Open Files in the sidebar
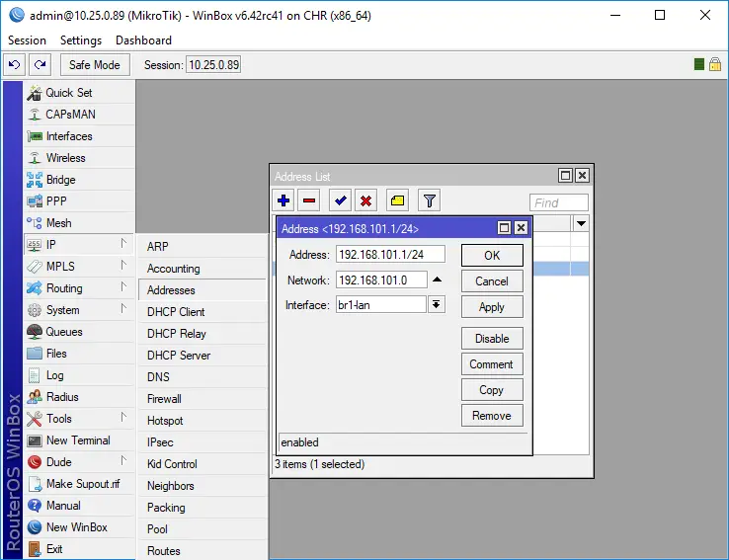This screenshot has height=560, width=729. tap(79, 354)
